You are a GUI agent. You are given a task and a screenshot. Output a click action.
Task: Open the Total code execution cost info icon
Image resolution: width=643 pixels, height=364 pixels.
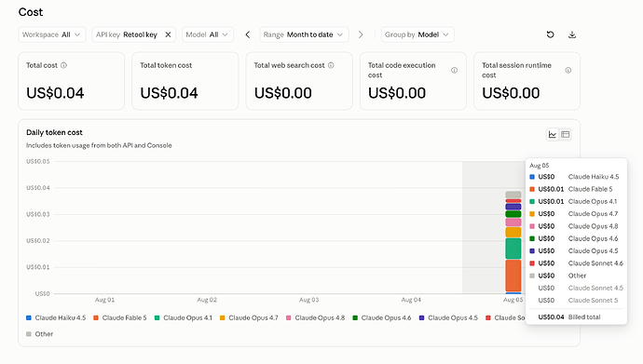(454, 70)
